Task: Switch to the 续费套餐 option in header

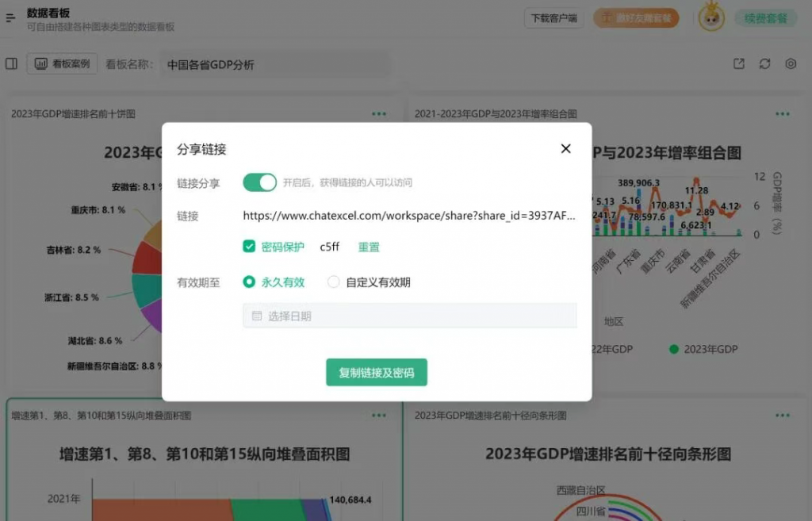Action: point(765,18)
